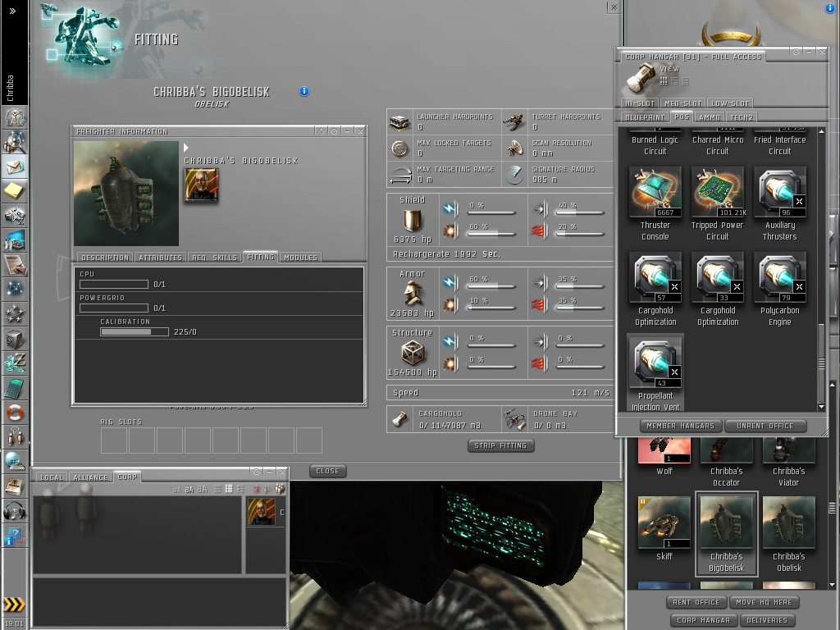The width and height of the screenshot is (840, 630).
Task: Open the character sheet from sidebar
Action: [15, 116]
